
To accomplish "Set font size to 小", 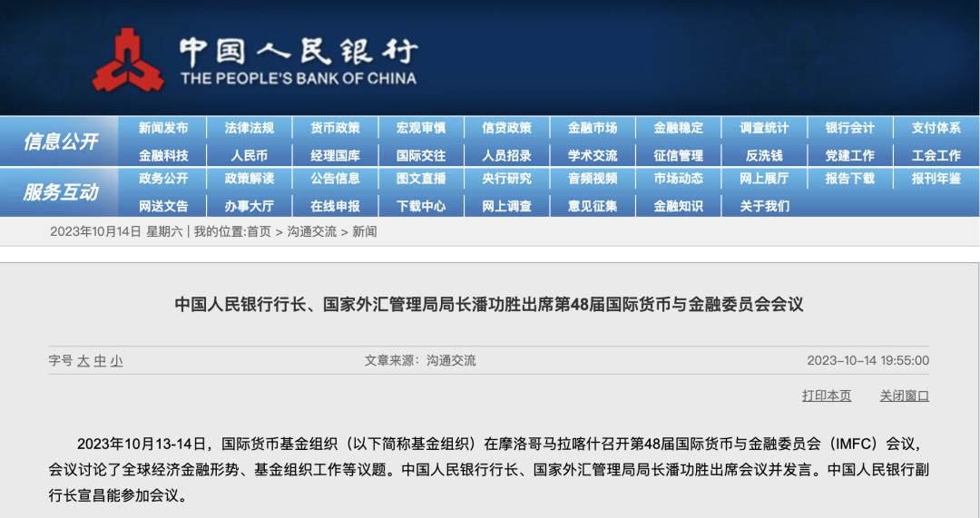I will pyautogui.click(x=117, y=360).
